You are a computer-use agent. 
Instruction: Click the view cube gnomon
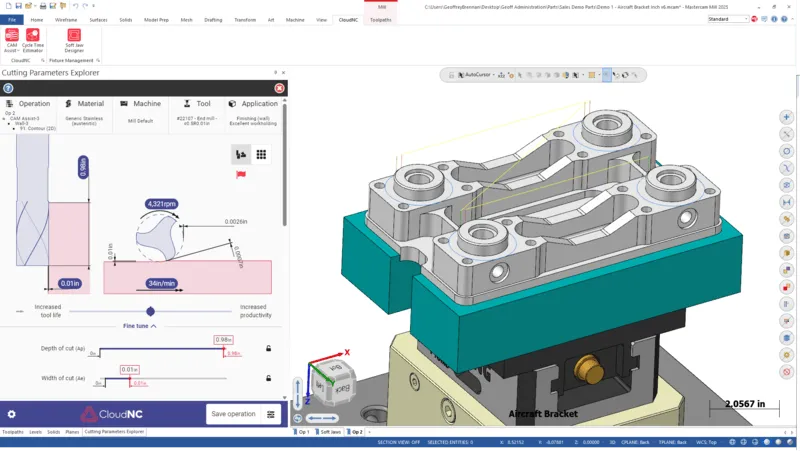pos(333,381)
